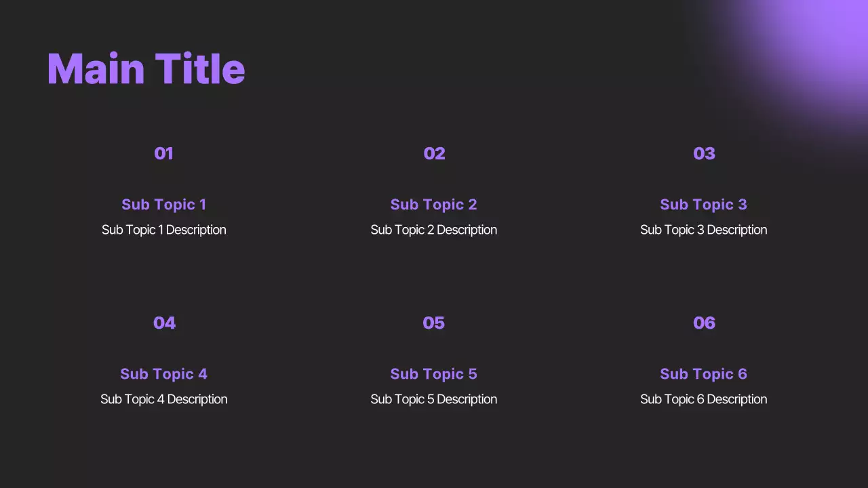Image resolution: width=868 pixels, height=488 pixels.
Task: Click the number 03 label
Action: coord(704,153)
